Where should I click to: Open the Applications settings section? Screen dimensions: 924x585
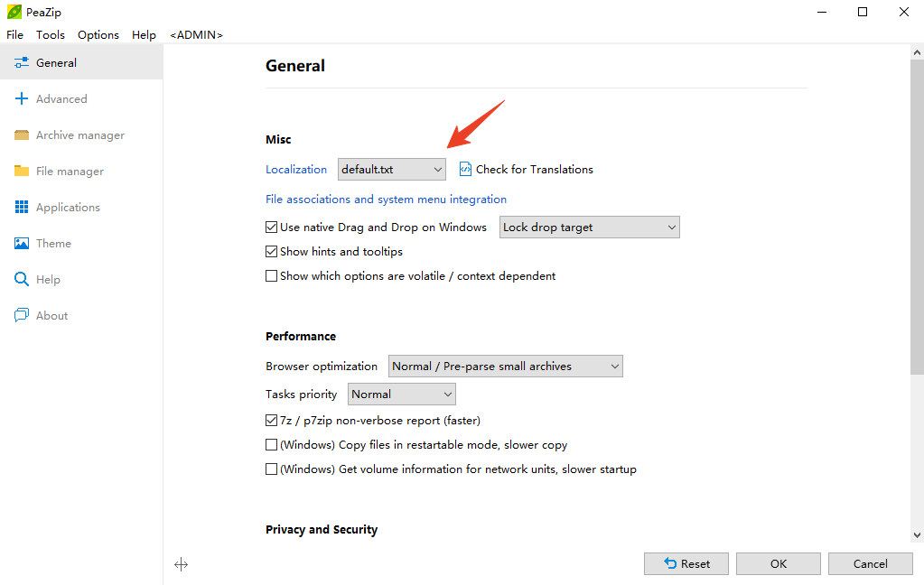pyautogui.click(x=68, y=208)
